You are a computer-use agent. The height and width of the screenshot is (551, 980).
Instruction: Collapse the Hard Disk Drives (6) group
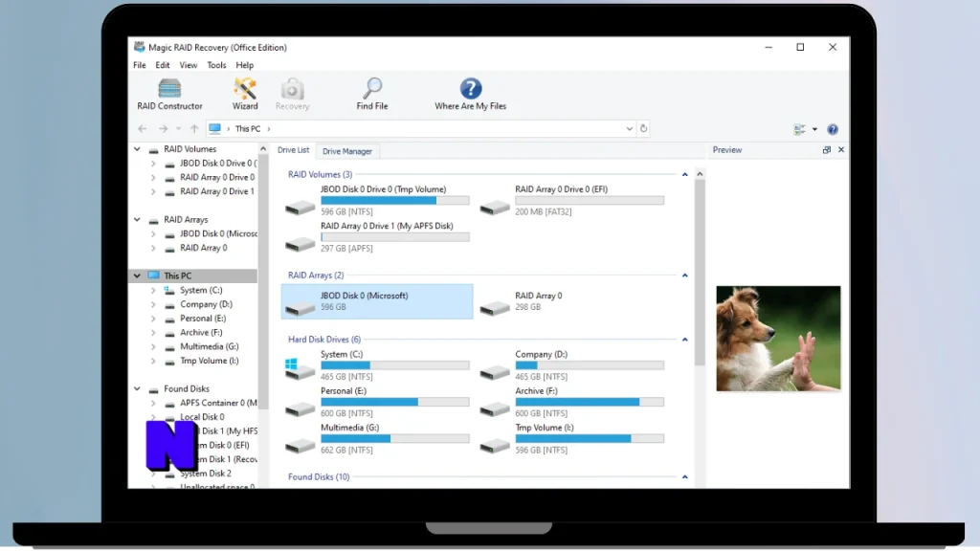[685, 340]
